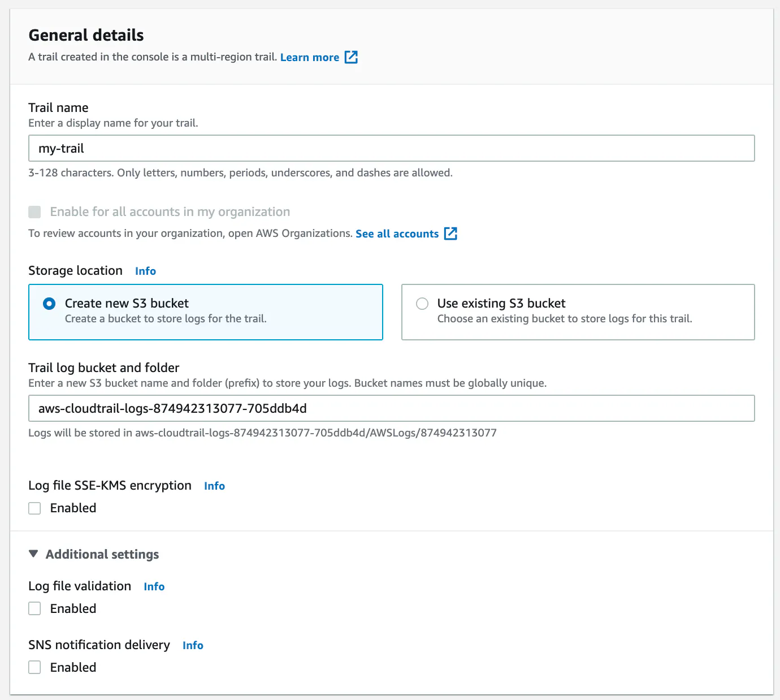Screen dimensions: 780x700
Task: Enable SNS notification delivery checkbox
Action: click(34, 668)
